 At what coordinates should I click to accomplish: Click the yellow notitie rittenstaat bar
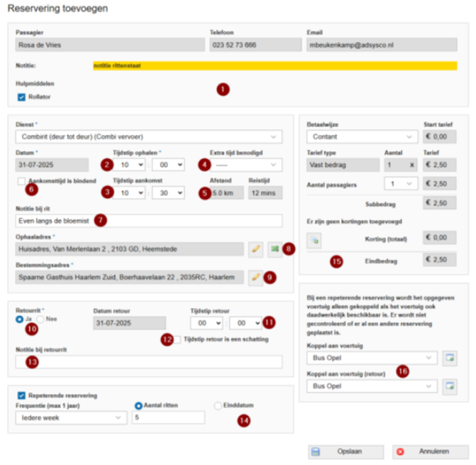[x=275, y=66]
